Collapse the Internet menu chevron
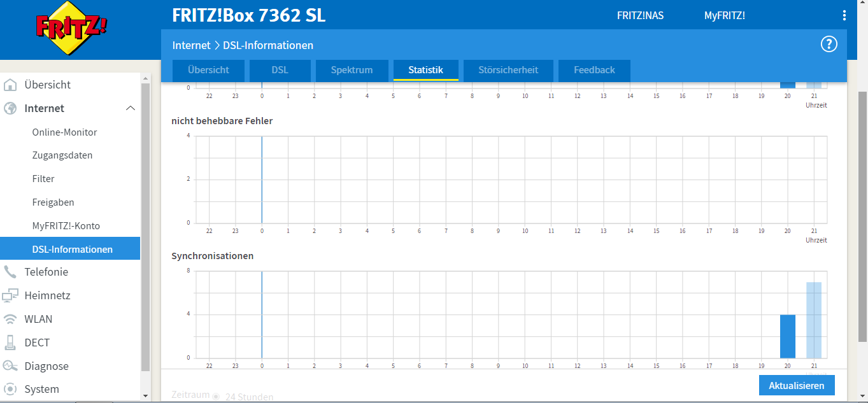The width and height of the screenshot is (868, 403). [x=131, y=108]
